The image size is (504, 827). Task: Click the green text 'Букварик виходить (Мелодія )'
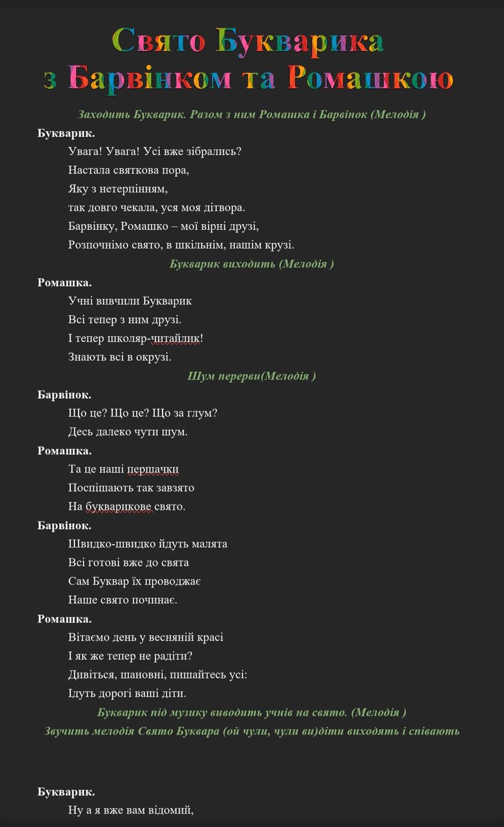point(251,264)
